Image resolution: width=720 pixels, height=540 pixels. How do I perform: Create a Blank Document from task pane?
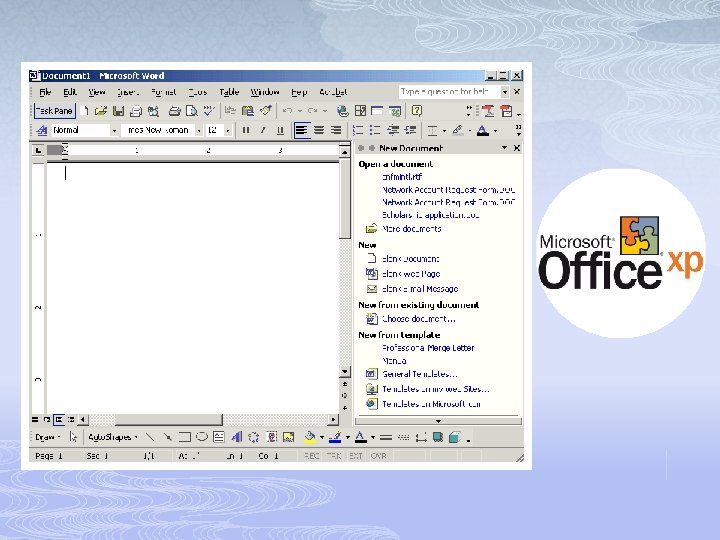[411, 259]
